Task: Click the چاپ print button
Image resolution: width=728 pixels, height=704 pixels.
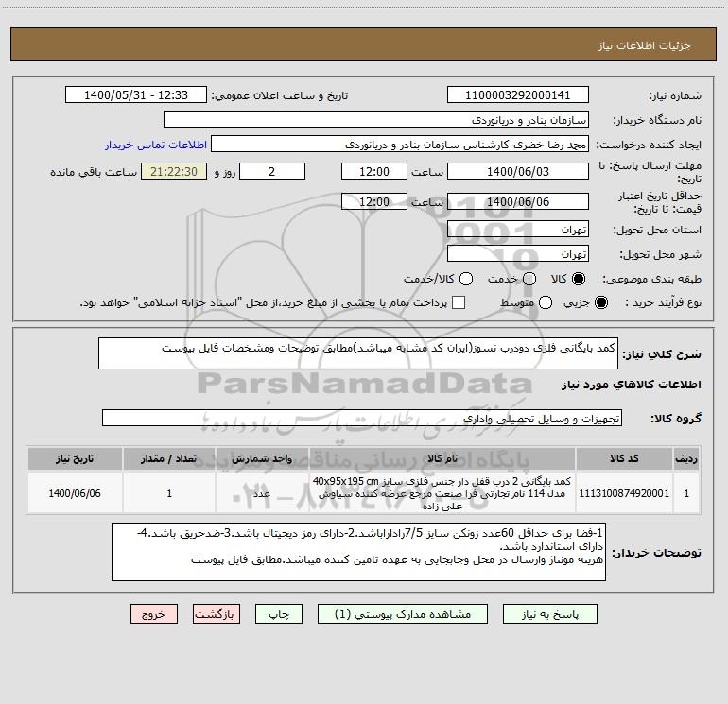Action: pyautogui.click(x=279, y=614)
